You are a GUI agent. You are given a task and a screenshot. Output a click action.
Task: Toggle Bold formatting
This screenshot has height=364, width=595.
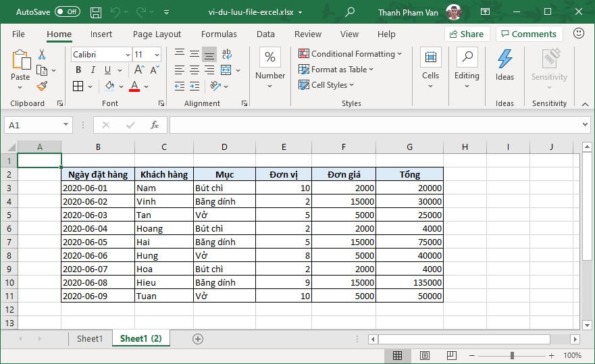tap(78, 70)
